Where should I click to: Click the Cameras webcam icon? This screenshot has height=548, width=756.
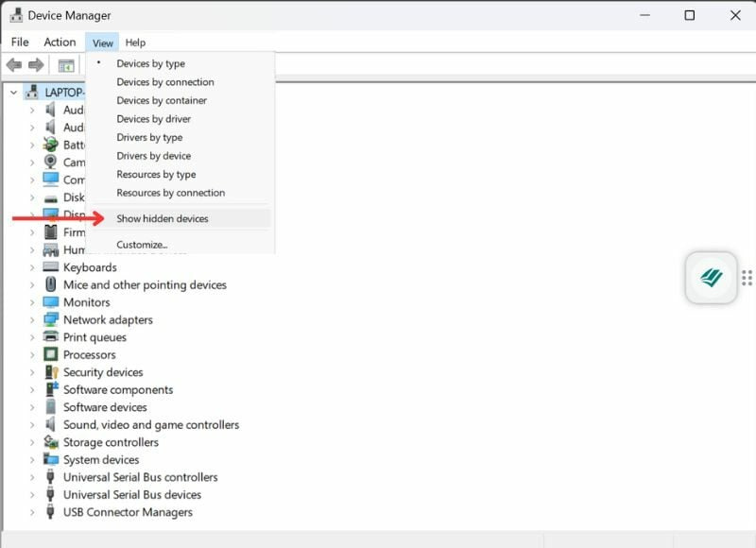[x=50, y=162]
